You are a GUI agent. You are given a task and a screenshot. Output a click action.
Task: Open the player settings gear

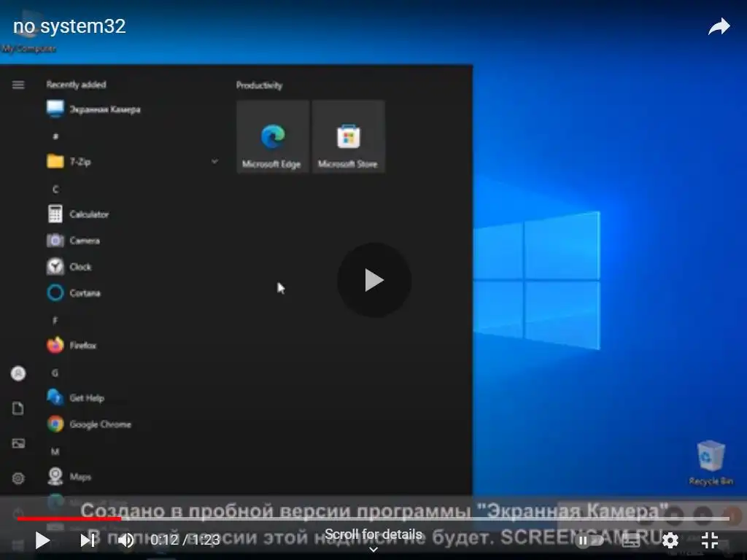[x=670, y=540]
